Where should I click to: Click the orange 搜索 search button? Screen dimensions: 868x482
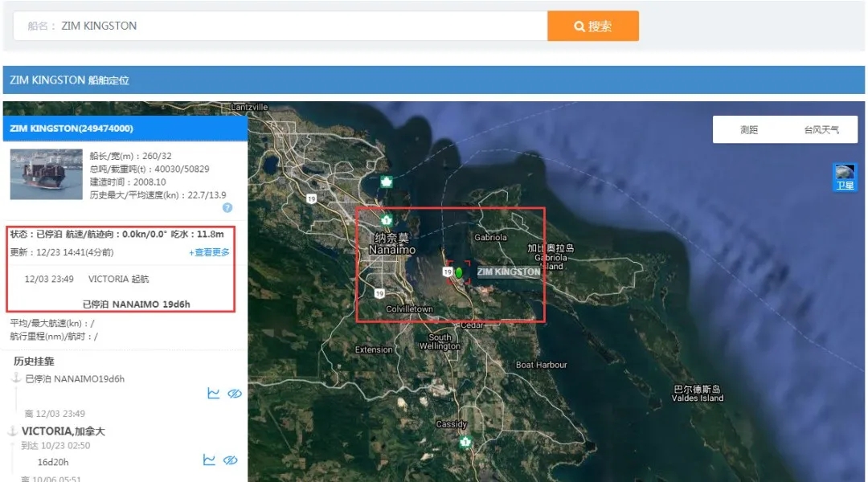click(593, 26)
